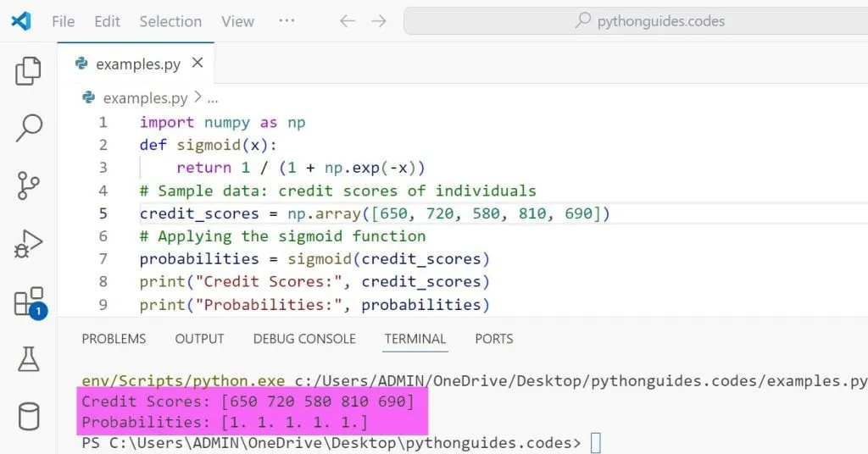The height and width of the screenshot is (454, 868).
Task: Open the Testing flask icon view
Action: pos(29,359)
